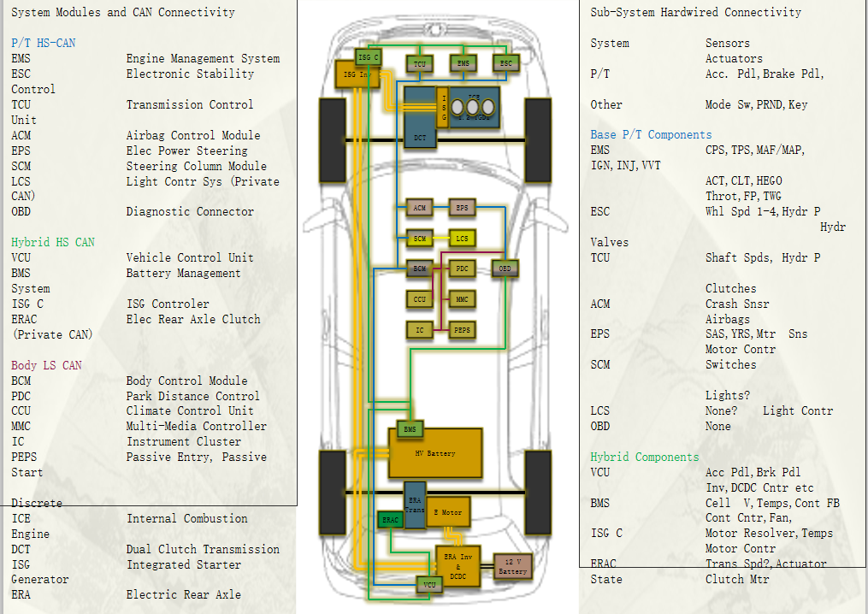
Task: Click the TCU module box
Action: [x=419, y=64]
